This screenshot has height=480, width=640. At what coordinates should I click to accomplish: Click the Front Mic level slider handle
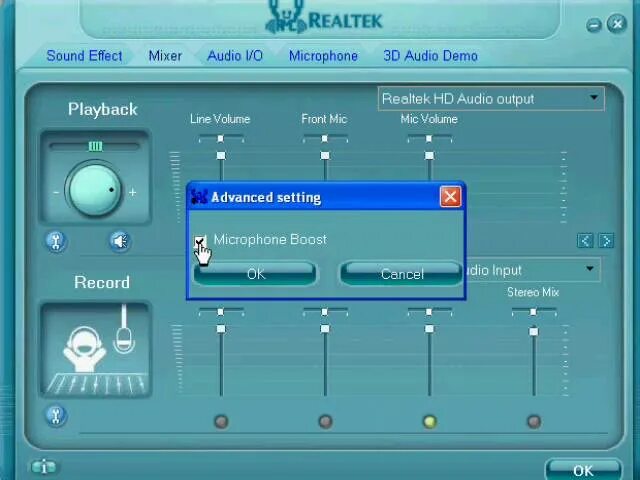[325, 156]
